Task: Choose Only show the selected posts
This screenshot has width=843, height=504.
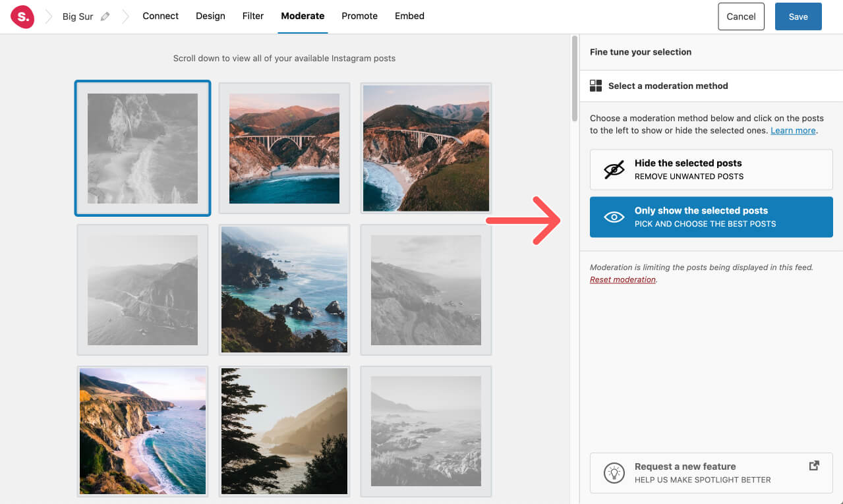Action: tap(711, 217)
